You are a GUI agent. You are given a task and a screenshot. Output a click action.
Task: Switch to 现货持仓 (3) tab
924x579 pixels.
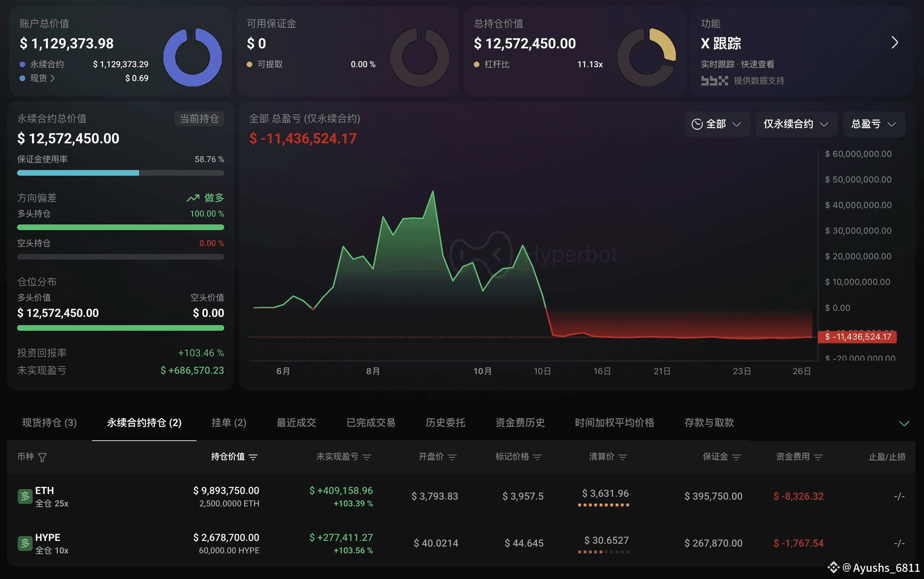pos(50,423)
